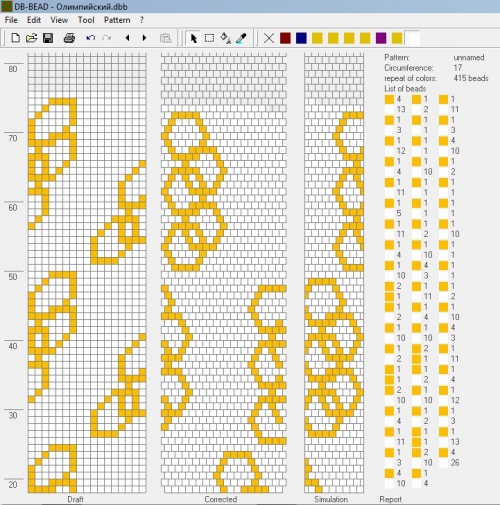Open the Tool menu
The height and width of the screenshot is (505, 500).
click(86, 20)
